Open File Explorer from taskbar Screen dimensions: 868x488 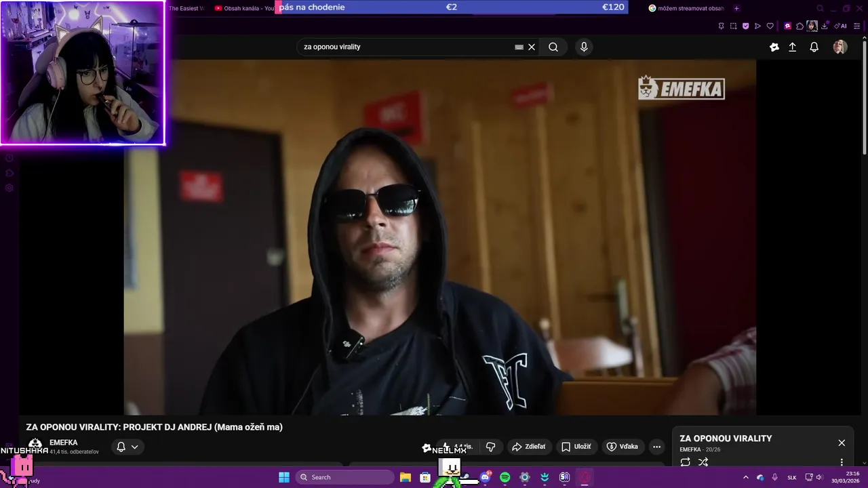coord(406,477)
